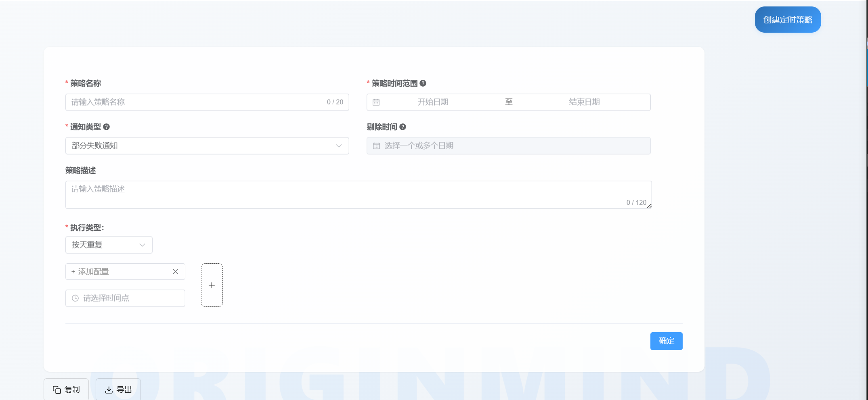Open help icon next to 剔除时间
Image resolution: width=868 pixels, height=400 pixels.
pyautogui.click(x=403, y=127)
